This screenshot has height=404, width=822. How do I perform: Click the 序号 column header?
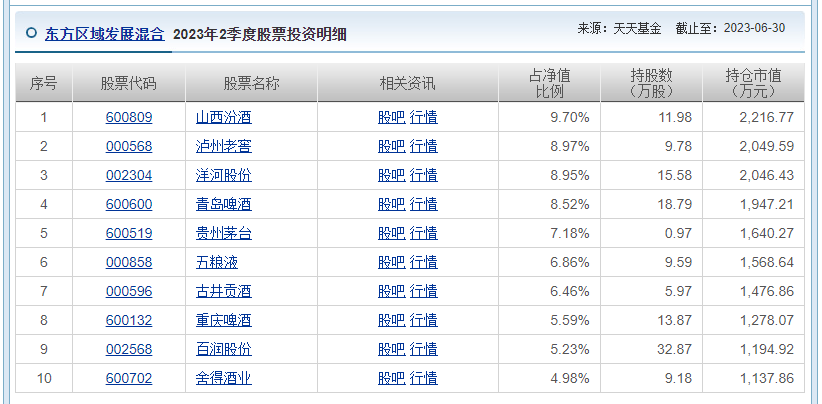pos(44,83)
